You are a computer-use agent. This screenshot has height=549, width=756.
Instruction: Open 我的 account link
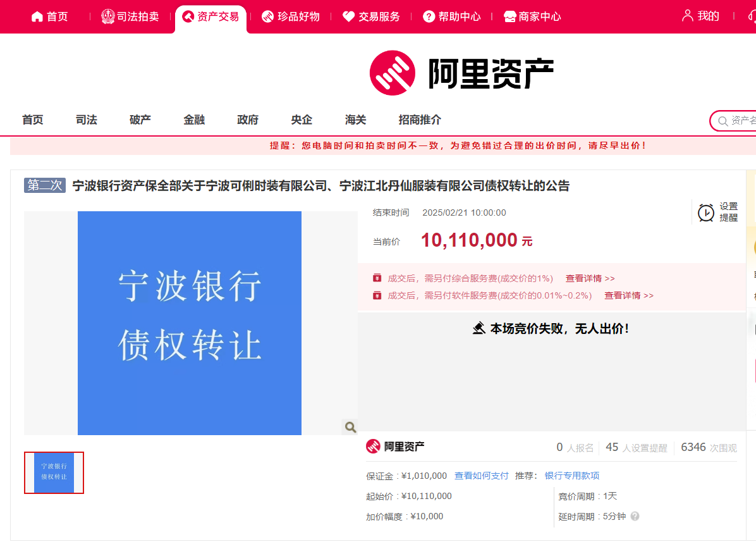coord(708,16)
